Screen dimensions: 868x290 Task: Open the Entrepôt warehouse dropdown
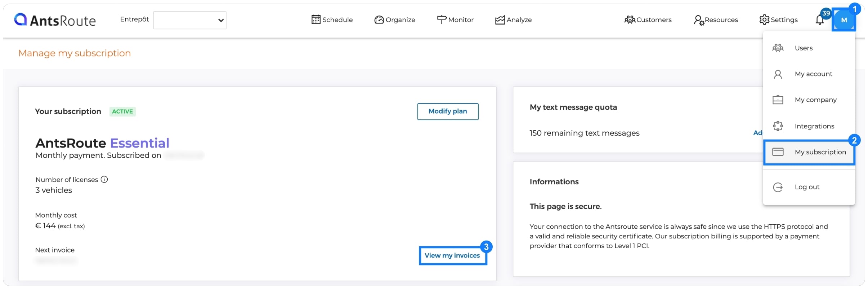tap(190, 20)
